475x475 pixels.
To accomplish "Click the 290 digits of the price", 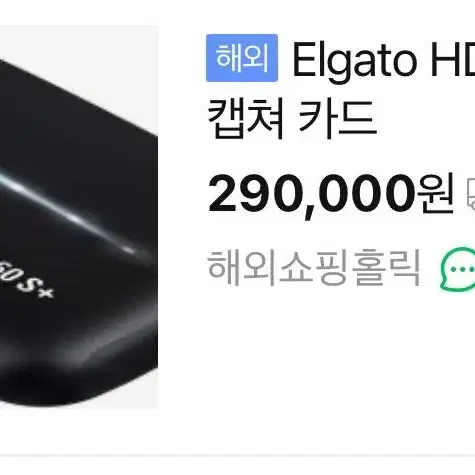I will coord(256,194).
